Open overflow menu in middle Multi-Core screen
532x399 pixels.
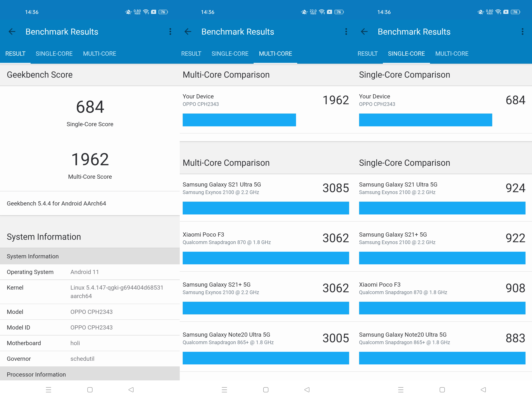pyautogui.click(x=346, y=31)
